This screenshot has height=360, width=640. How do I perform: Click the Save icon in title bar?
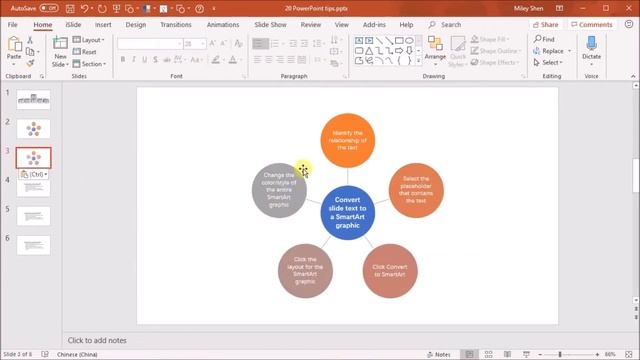coord(70,8)
